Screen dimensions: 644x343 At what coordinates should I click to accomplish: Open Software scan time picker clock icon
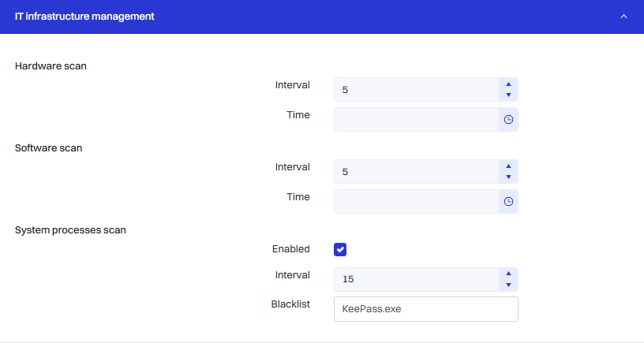[x=508, y=201]
